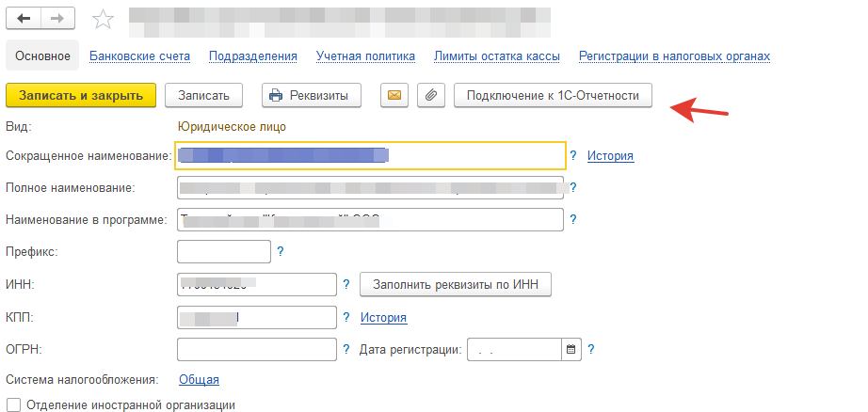
Task: Enable Отделение иностранной организации checkbox
Action: coord(12,404)
